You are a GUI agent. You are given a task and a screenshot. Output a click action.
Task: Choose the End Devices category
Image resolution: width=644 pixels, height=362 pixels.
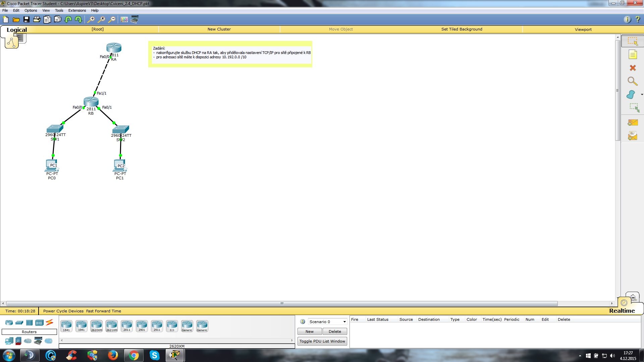[9, 341]
